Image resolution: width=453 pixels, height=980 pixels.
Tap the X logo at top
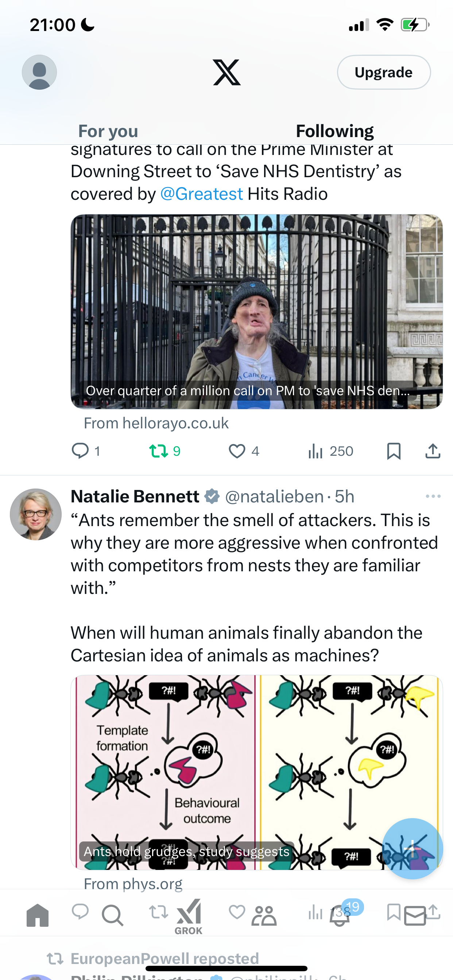[x=227, y=72]
